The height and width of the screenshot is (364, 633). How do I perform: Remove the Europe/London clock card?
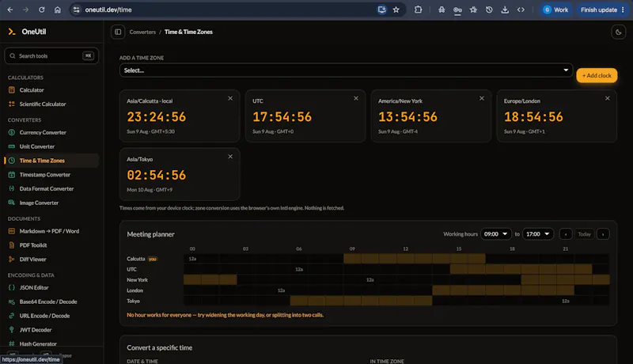[x=607, y=98]
